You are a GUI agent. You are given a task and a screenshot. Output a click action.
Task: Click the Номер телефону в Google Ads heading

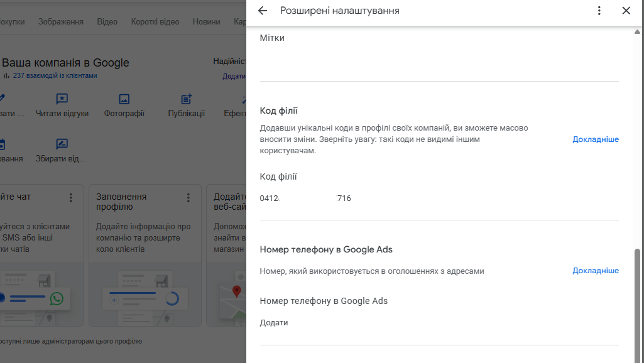(x=326, y=250)
